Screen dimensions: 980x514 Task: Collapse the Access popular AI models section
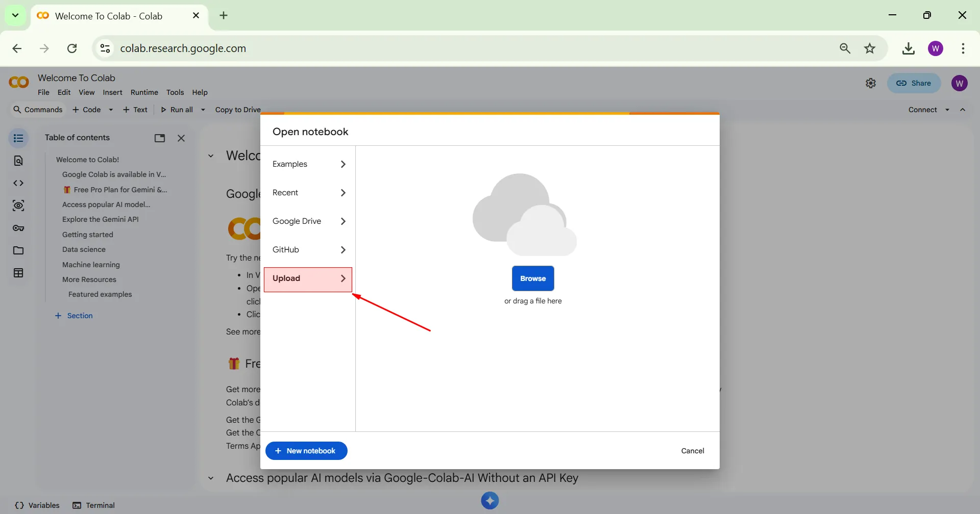tap(211, 478)
